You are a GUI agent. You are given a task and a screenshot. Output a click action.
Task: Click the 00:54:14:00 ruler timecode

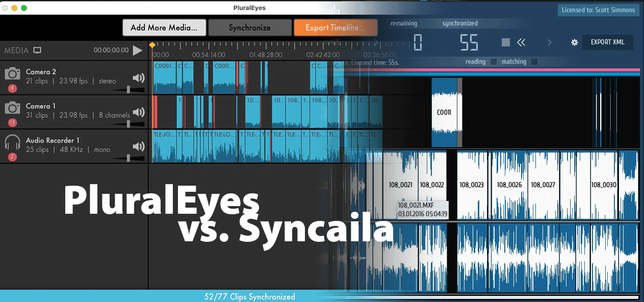[x=209, y=55]
